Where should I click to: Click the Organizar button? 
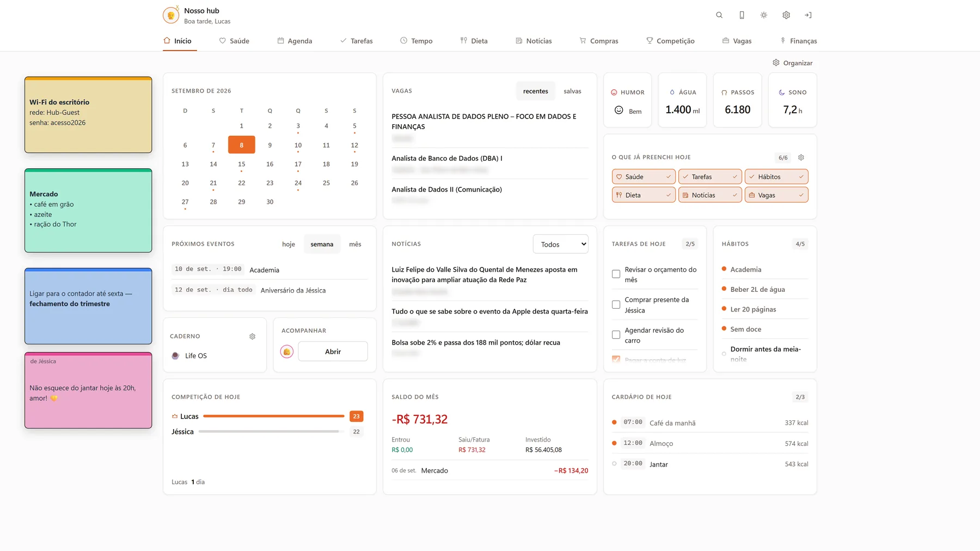[793, 63]
